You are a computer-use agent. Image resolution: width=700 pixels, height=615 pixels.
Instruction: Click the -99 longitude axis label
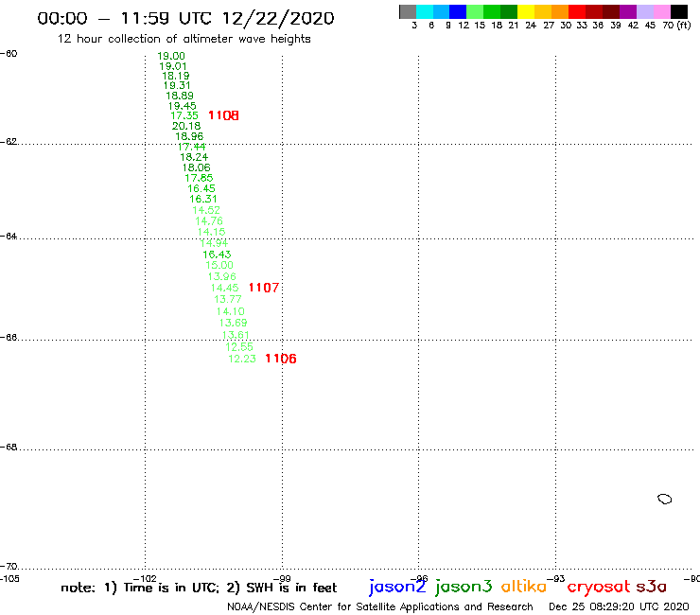coord(282,579)
